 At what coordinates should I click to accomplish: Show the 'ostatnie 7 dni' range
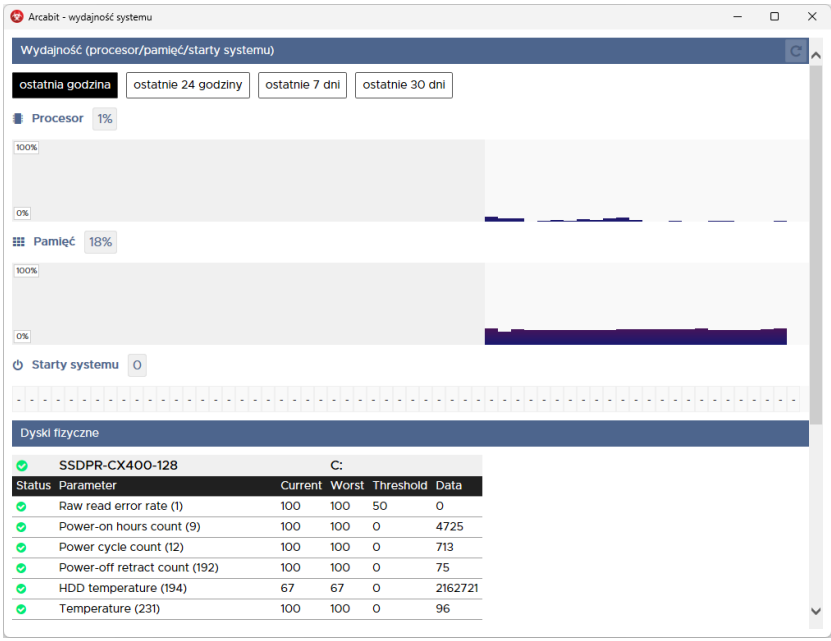[x=303, y=85]
